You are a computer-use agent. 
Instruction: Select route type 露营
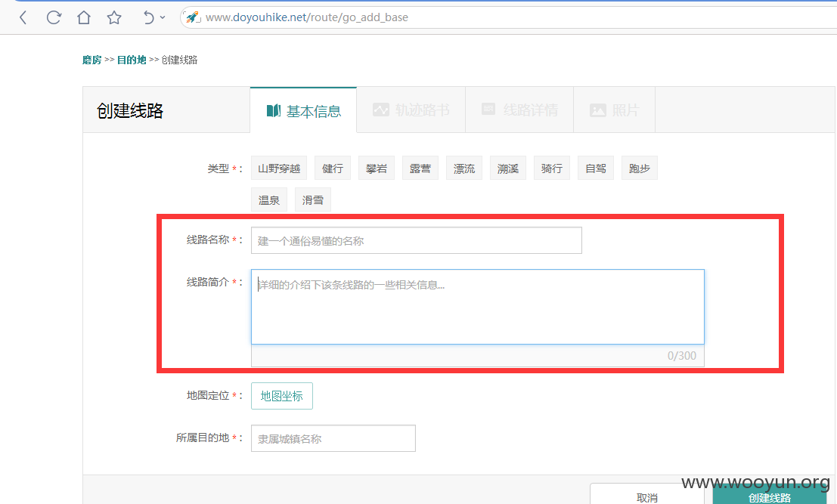click(420, 168)
